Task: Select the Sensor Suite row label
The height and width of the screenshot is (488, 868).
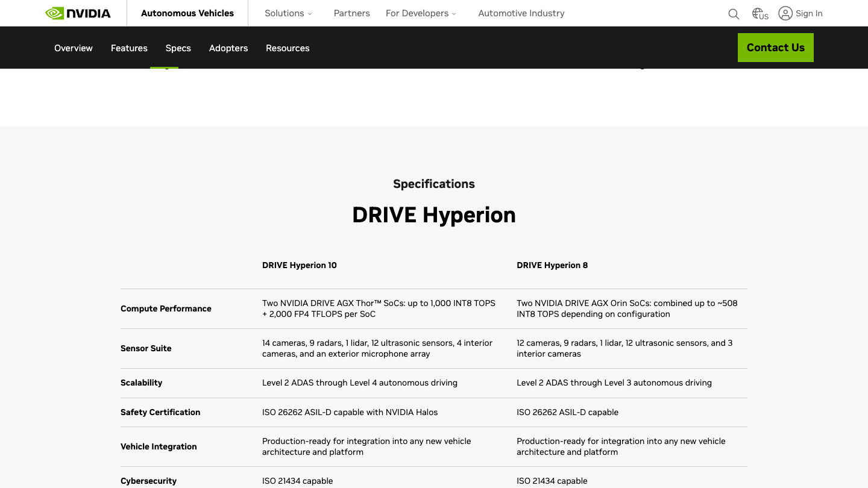Action: [146, 348]
